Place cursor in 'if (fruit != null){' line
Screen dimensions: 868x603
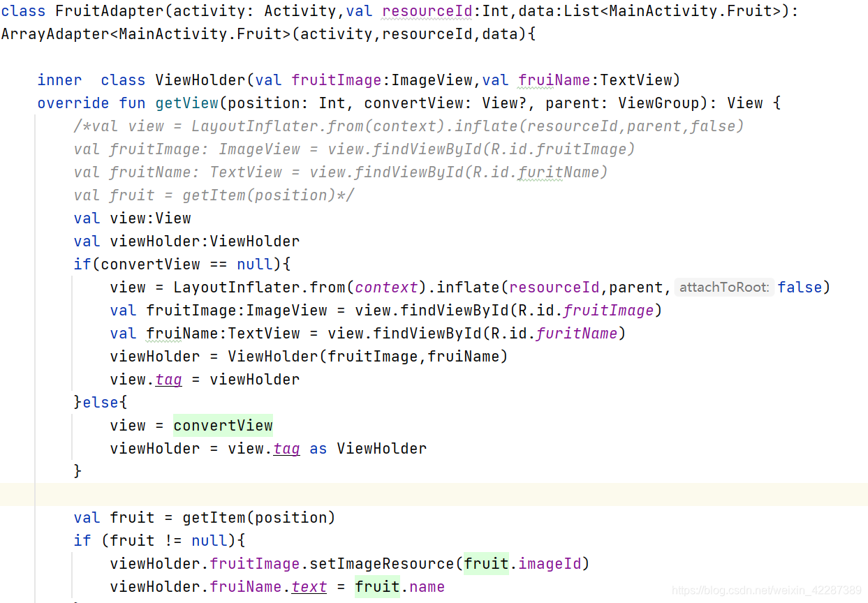click(160, 541)
